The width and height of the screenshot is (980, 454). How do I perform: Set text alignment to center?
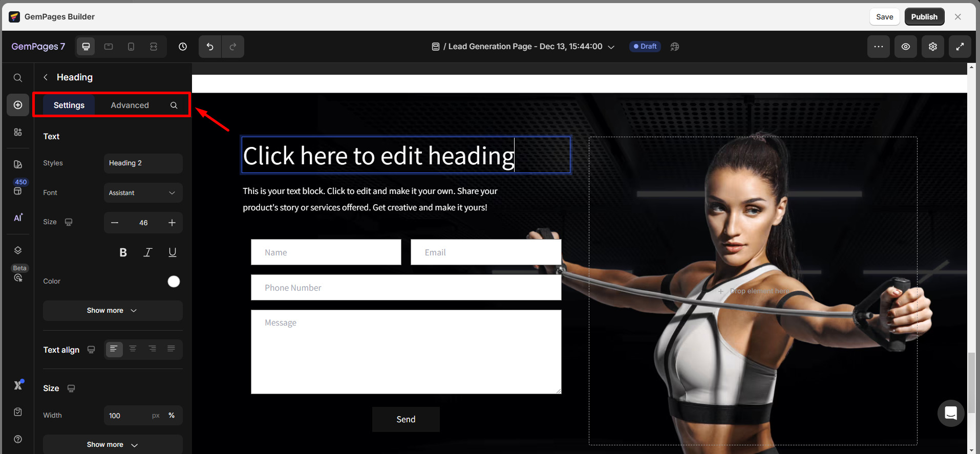coord(133,349)
